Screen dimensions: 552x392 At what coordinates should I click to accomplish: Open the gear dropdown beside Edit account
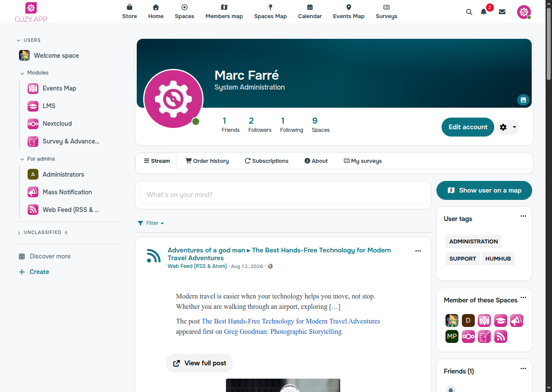coord(508,127)
